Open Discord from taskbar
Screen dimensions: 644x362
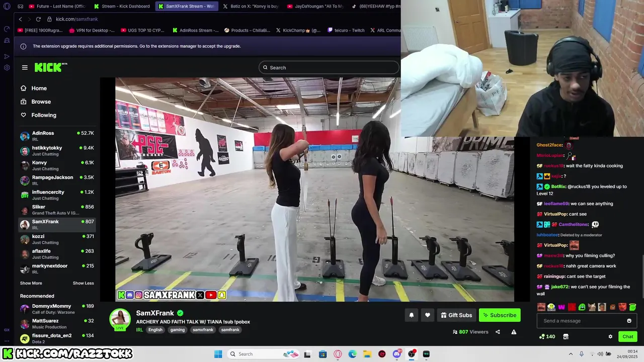pos(397,354)
